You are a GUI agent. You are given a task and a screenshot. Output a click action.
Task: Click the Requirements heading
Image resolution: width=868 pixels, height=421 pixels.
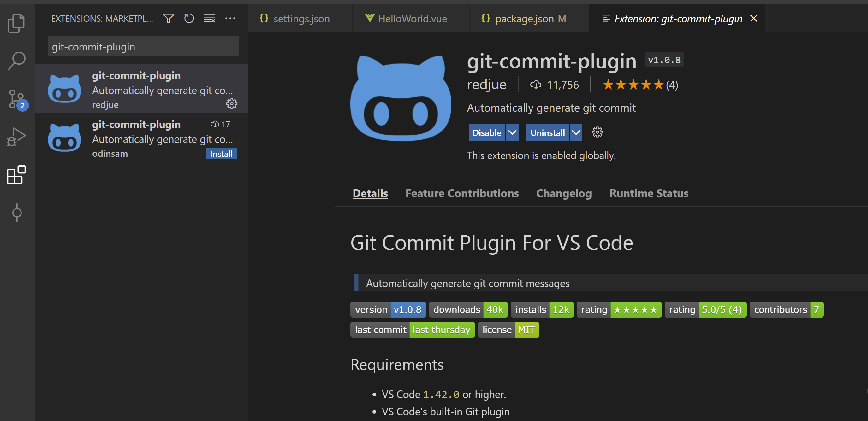[x=397, y=365]
